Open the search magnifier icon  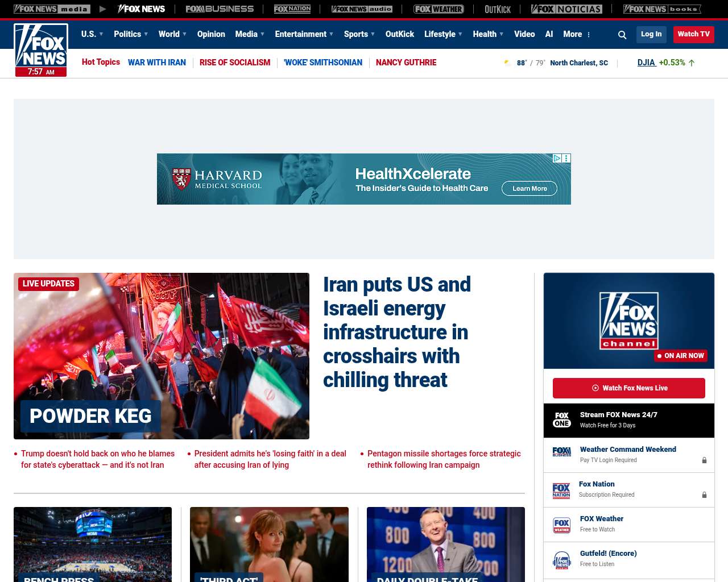point(622,35)
